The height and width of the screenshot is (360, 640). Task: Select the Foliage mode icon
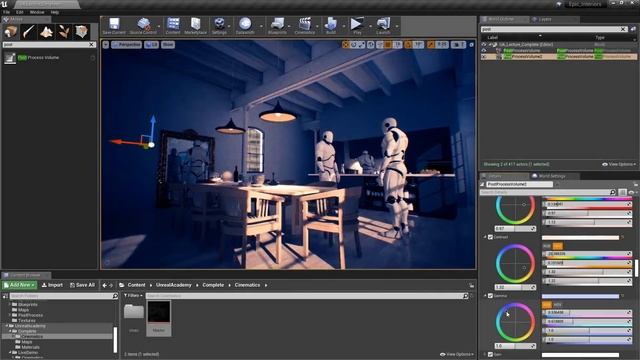pyautogui.click(x=64, y=31)
